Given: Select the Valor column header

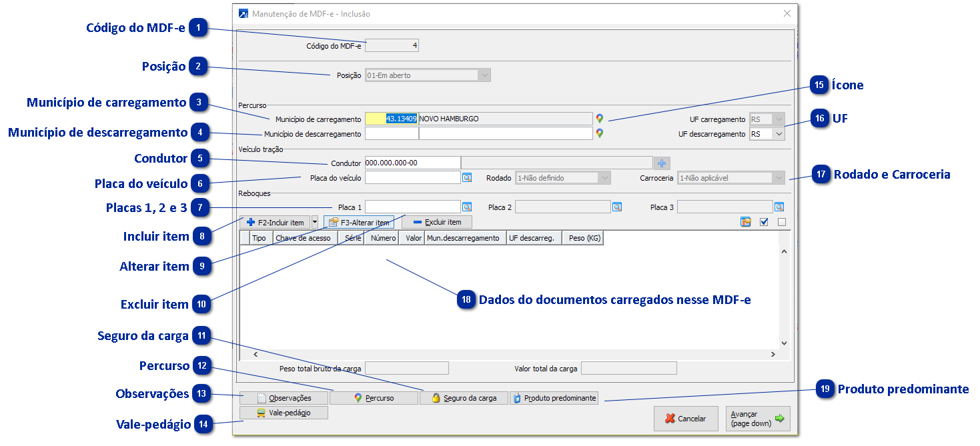Looking at the screenshot, I should tap(412, 238).
